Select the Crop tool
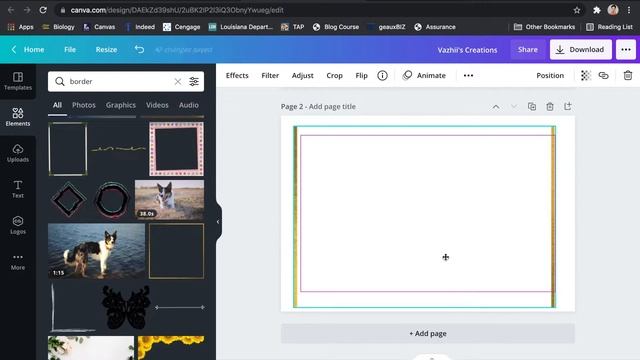 pos(334,76)
